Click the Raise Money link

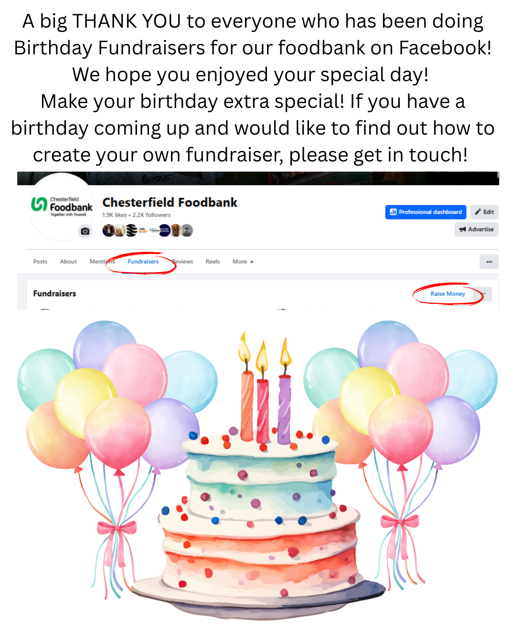[x=448, y=294]
